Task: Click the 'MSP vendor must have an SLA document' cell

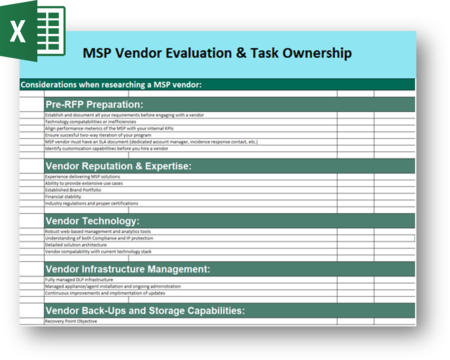Action: click(191, 142)
